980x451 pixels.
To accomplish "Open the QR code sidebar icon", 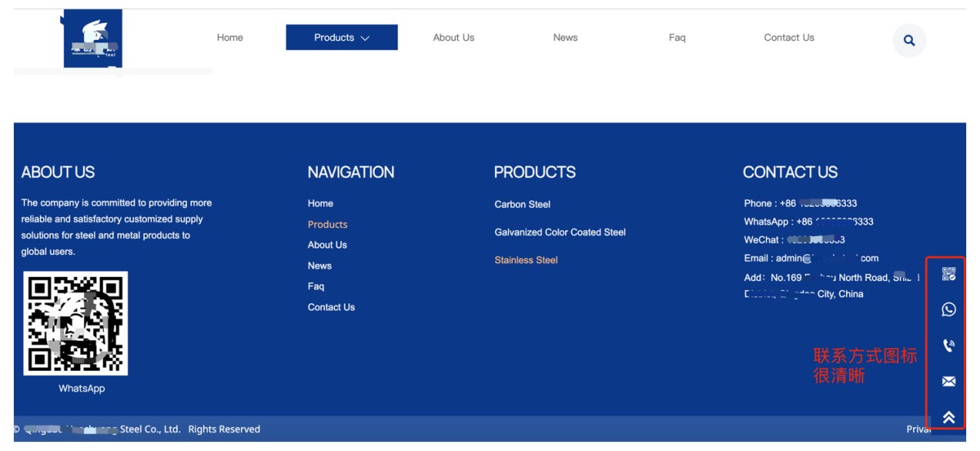I will tap(948, 275).
